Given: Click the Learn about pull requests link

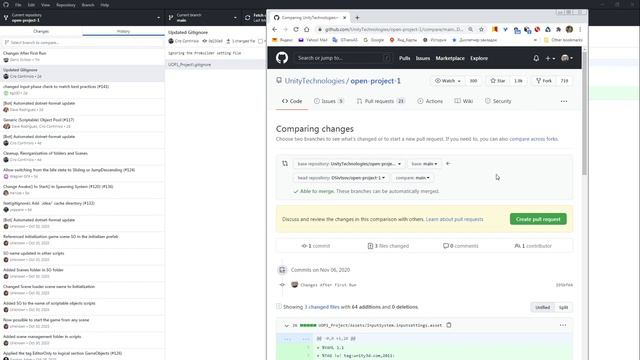Looking at the screenshot, I should coord(454,219).
